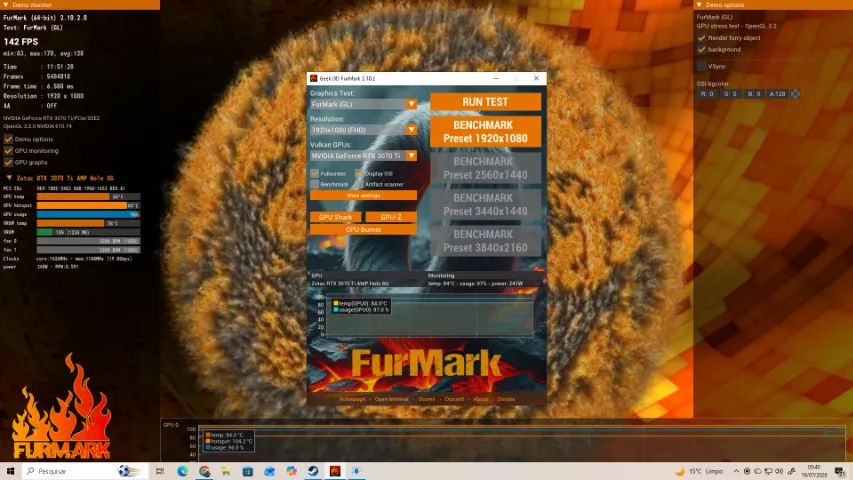Screen dimensions: 853x480
Task: Click the Open terminal link
Action: (x=391, y=399)
